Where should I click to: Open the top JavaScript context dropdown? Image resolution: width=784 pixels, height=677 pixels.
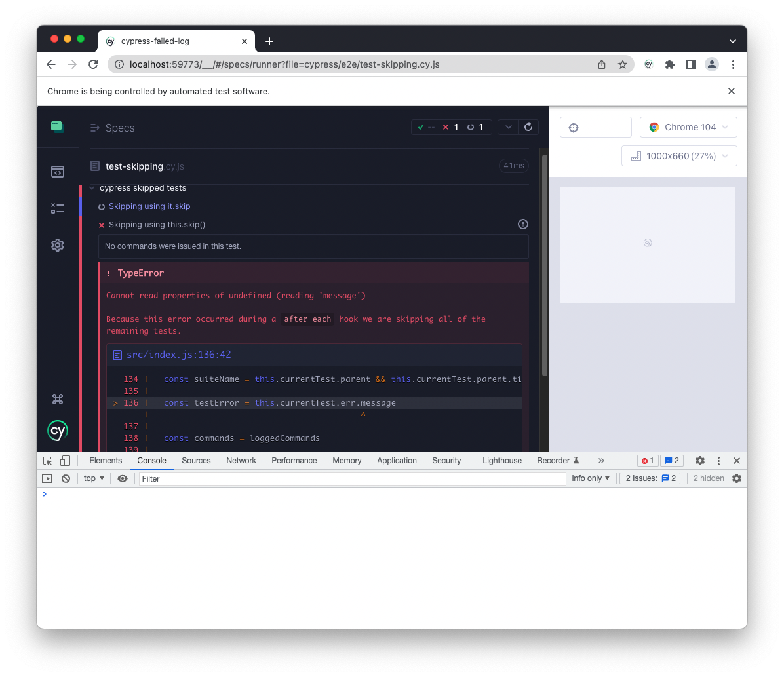click(x=94, y=478)
